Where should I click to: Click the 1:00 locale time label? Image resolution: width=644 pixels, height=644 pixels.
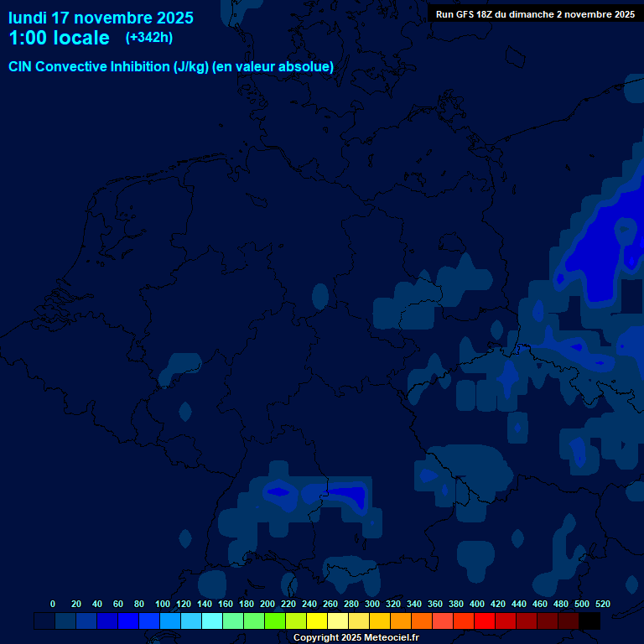(x=59, y=39)
